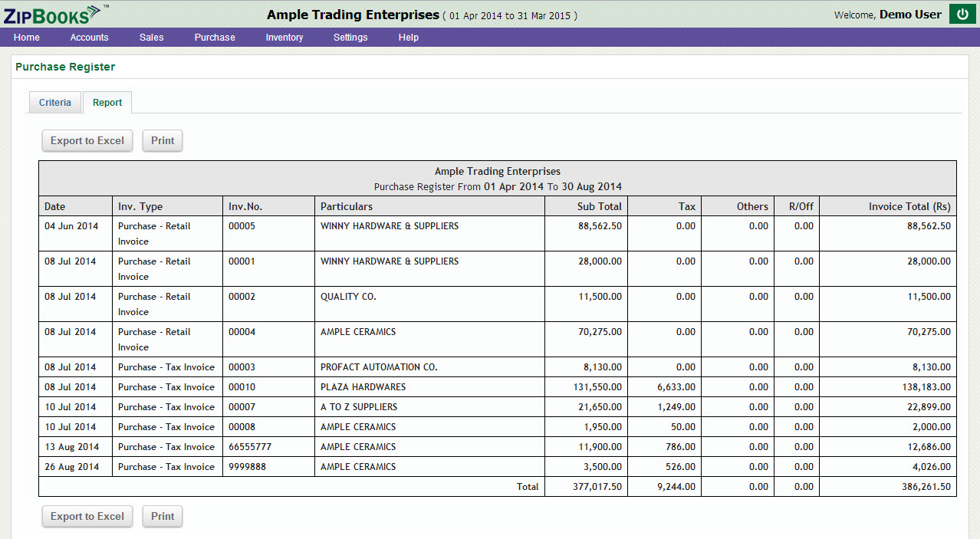Open the Accounts menu
Image resolution: width=980 pixels, height=539 pixels.
[89, 38]
